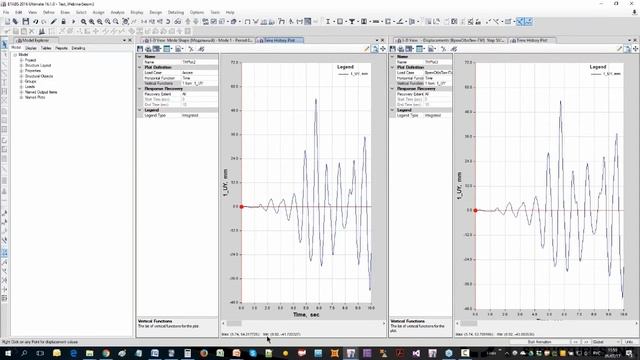Open the Analyze menu
Screen dimensions: 640x360
pyautogui.click(x=118, y=13)
